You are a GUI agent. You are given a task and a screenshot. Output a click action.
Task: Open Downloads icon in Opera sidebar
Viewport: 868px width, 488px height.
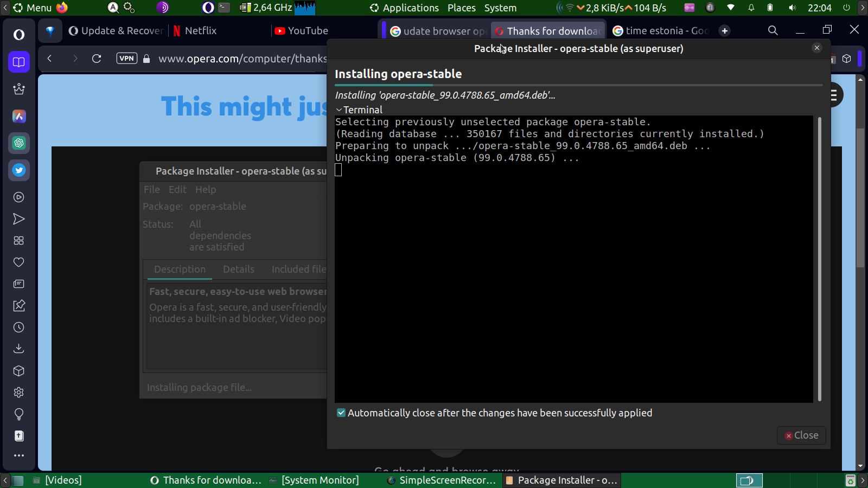(19, 349)
